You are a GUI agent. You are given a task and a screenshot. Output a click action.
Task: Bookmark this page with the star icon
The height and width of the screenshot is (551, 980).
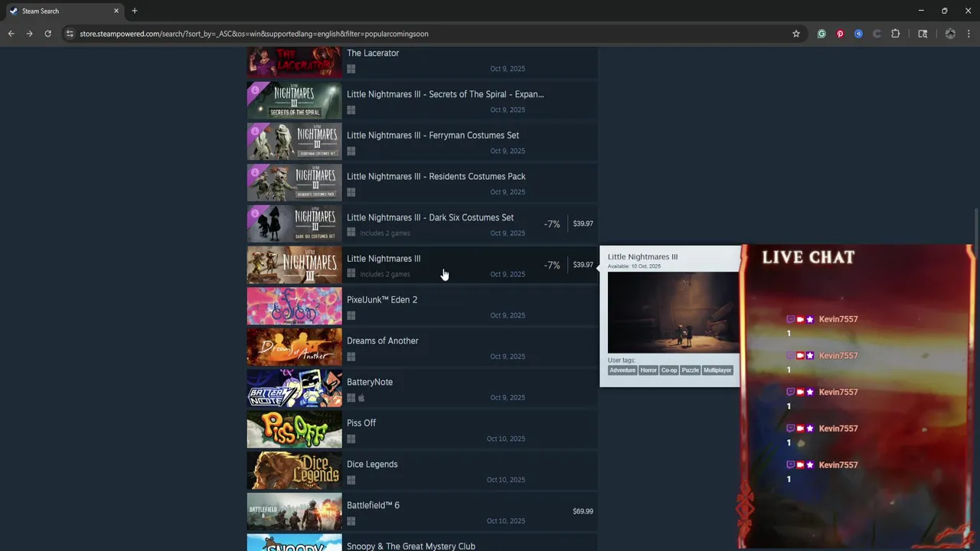click(796, 34)
